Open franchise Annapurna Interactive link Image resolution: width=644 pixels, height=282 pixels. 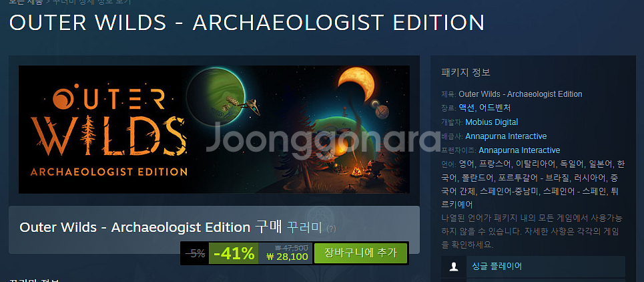[x=519, y=150]
